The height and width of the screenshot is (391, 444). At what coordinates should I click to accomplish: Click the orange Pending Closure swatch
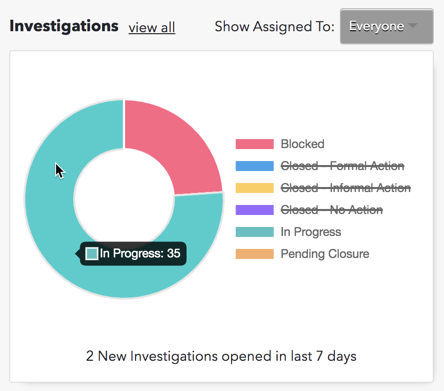coord(255,254)
